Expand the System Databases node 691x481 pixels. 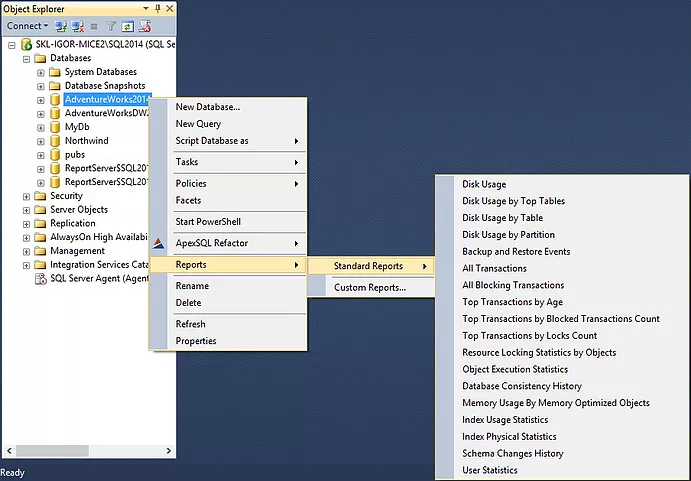pyautogui.click(x=41, y=73)
